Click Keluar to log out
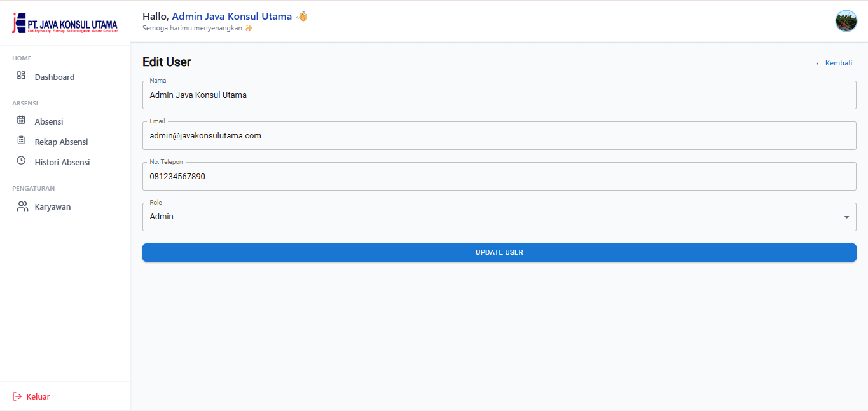Screen dimensions: 868x411 38,396
